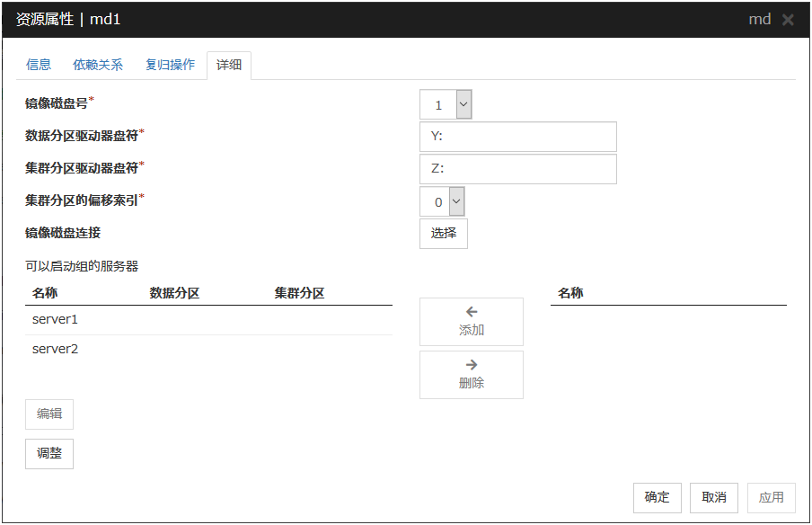Cancel with the 取消 button
This screenshot has width=812, height=525.
pyautogui.click(x=714, y=498)
